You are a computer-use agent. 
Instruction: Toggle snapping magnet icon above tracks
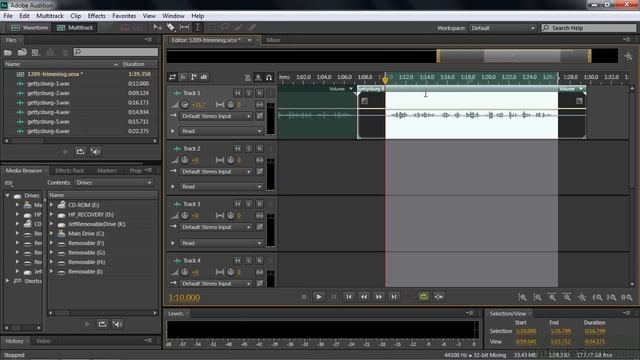(x=269, y=77)
